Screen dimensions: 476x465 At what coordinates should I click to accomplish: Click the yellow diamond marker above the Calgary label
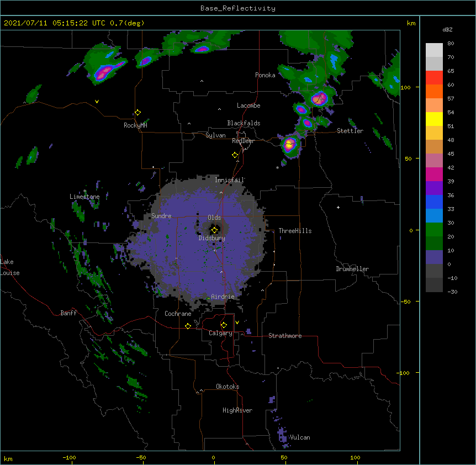[x=224, y=325]
